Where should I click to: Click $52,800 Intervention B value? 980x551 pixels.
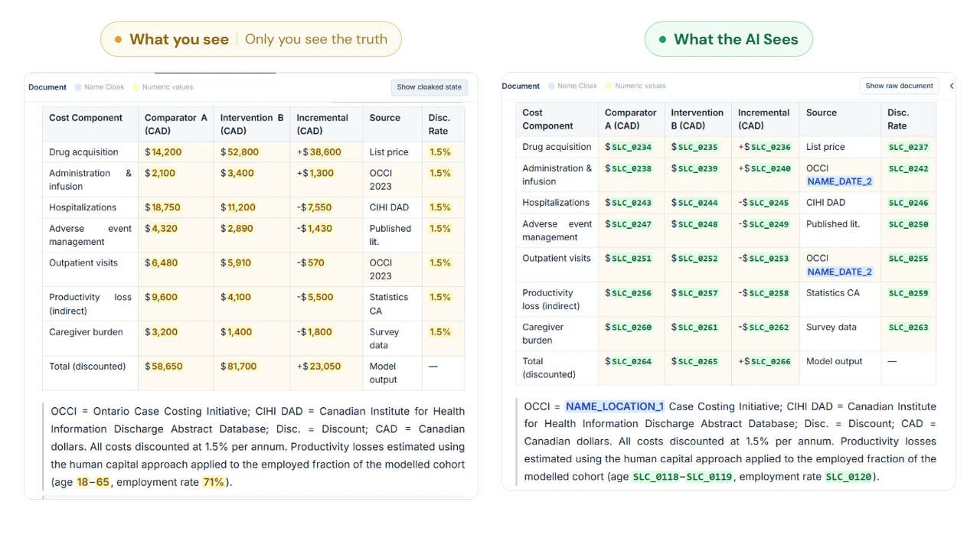point(242,152)
